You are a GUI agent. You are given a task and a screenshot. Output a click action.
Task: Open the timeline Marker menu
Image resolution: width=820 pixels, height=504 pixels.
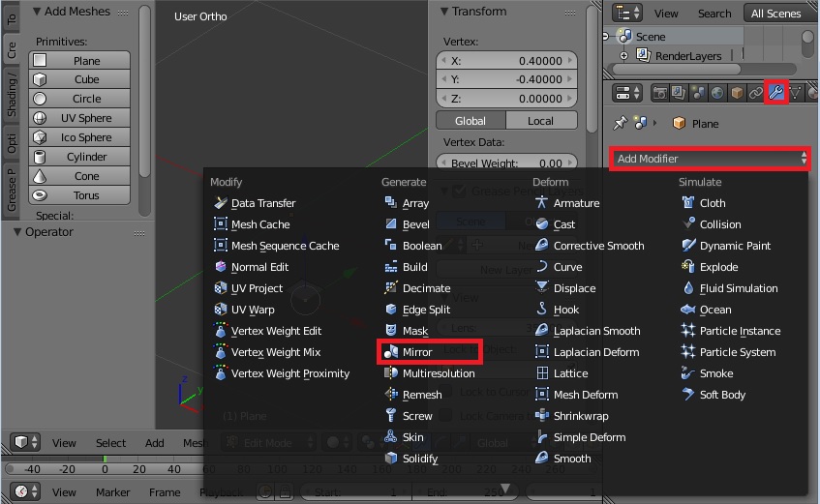coord(112,492)
